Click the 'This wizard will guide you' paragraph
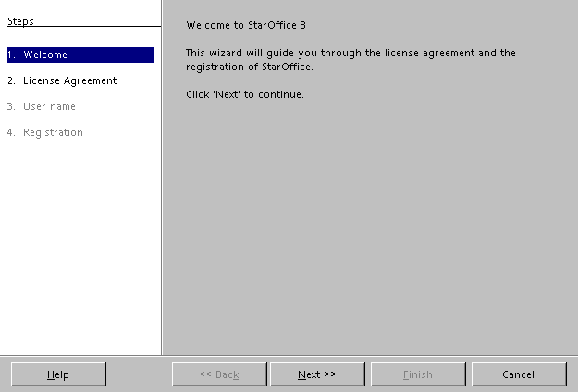 pos(350,60)
